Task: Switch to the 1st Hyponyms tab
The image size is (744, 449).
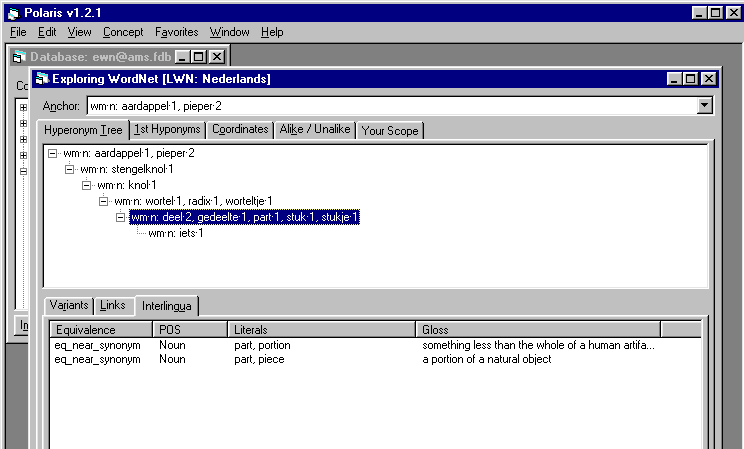Action: point(168,130)
